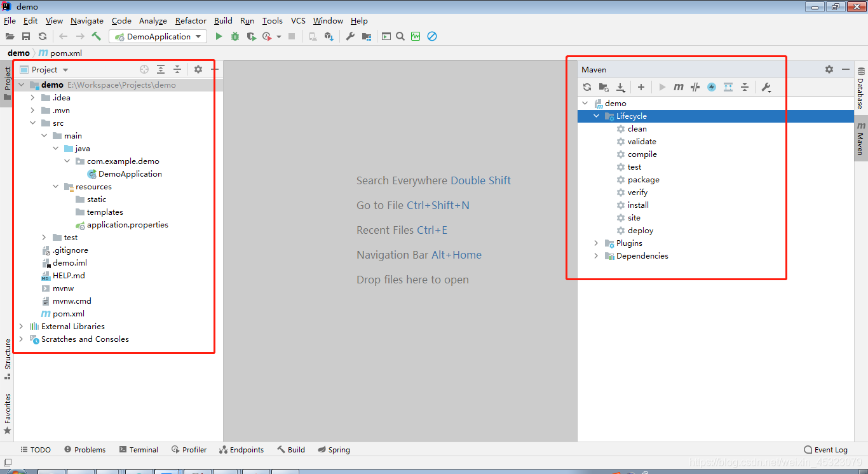868x474 pixels.
Task: Expand the test folder in Project tree
Action: click(x=44, y=238)
